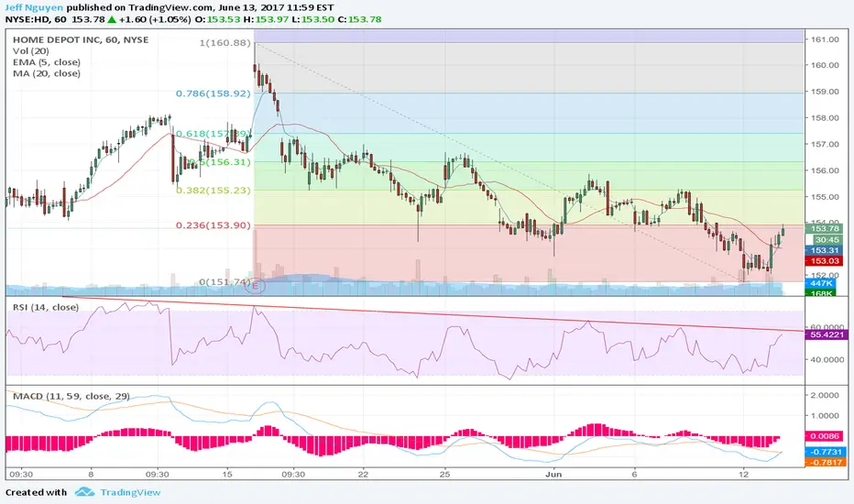Screen dimensions: 854x504
Task: Click the green 153.78 last price tag
Action: pyautogui.click(x=825, y=229)
